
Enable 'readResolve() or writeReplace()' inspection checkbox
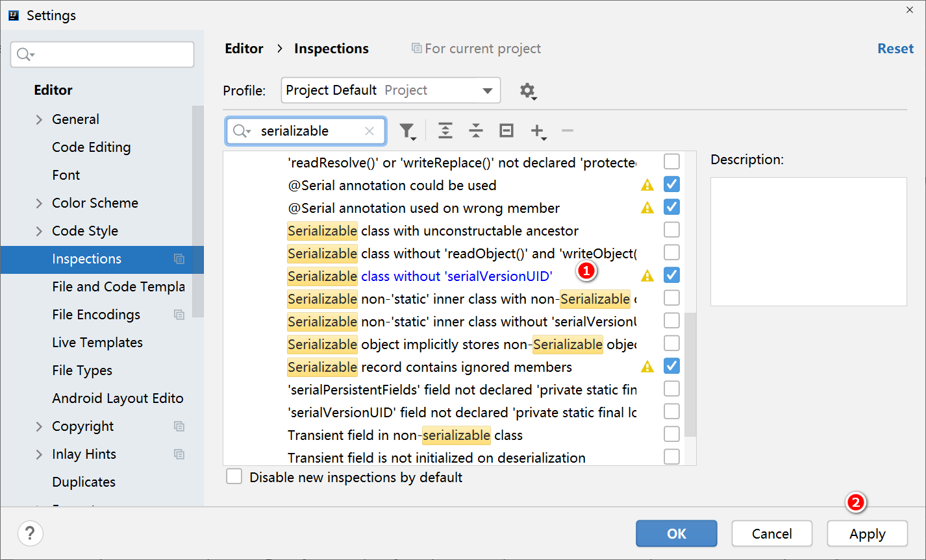pos(672,161)
